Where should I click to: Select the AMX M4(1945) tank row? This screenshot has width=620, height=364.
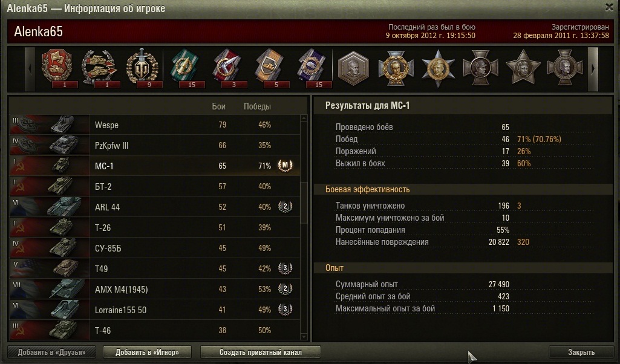click(x=155, y=289)
